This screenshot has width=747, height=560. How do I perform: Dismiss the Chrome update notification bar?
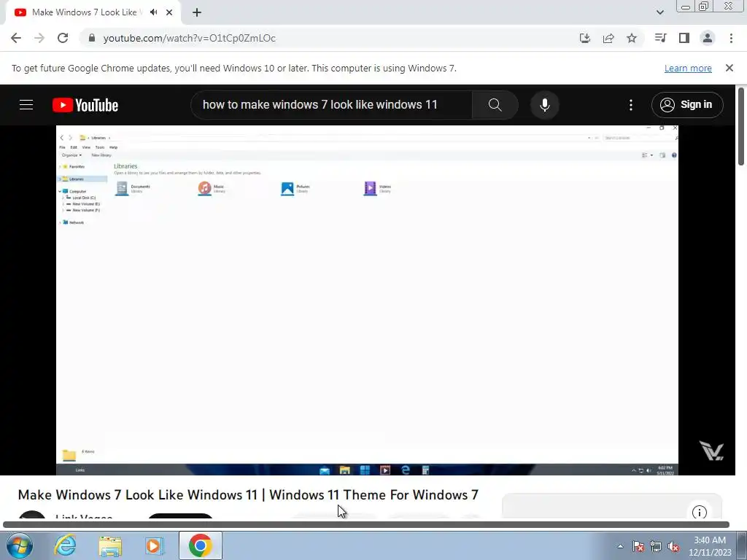coord(729,68)
